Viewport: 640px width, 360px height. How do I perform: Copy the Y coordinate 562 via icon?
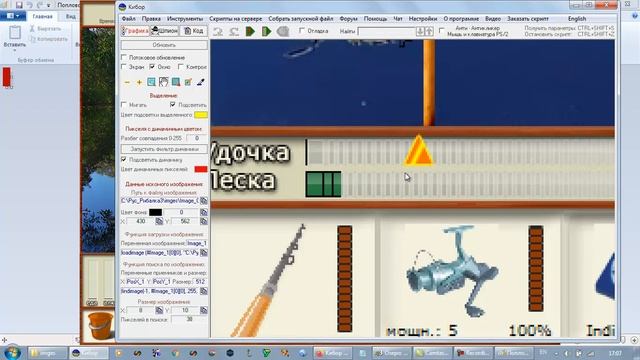tap(204, 221)
